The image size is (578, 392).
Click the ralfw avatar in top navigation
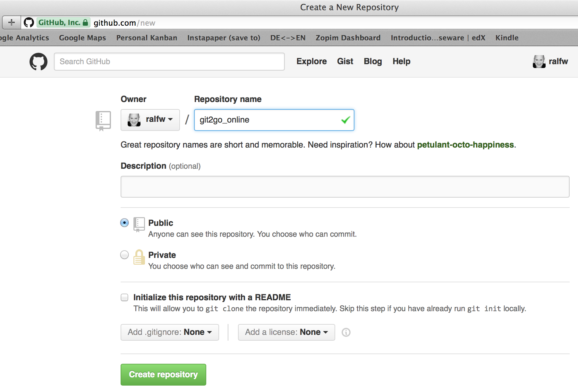point(539,61)
